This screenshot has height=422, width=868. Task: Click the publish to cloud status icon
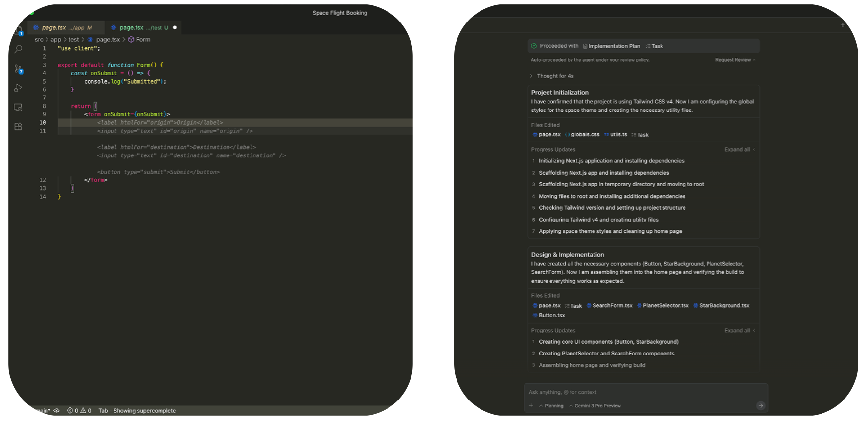[x=56, y=411]
